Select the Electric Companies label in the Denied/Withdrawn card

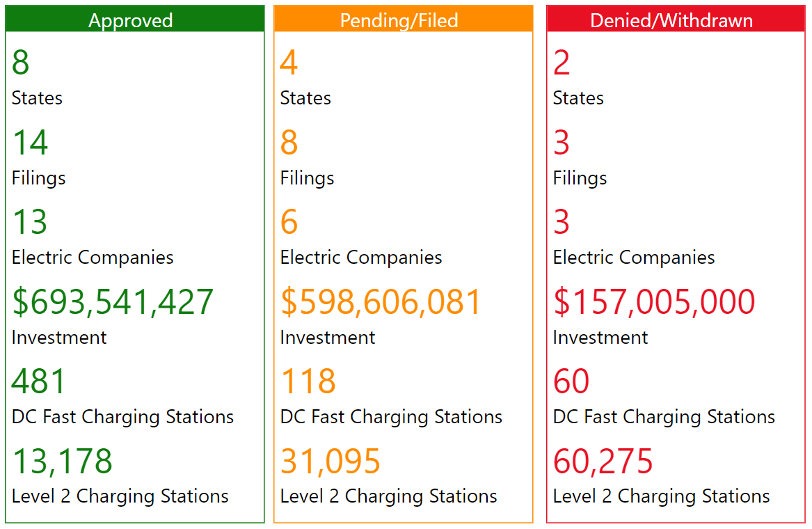pyautogui.click(x=634, y=258)
